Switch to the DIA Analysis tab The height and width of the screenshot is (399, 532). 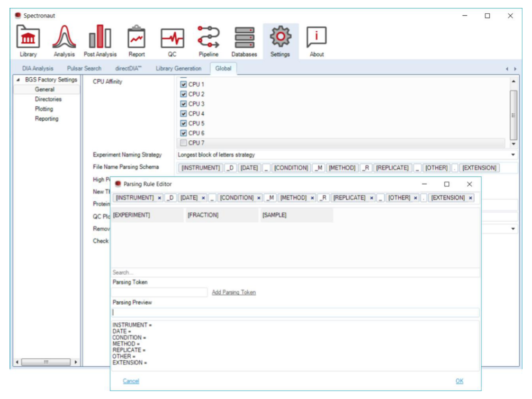click(38, 69)
